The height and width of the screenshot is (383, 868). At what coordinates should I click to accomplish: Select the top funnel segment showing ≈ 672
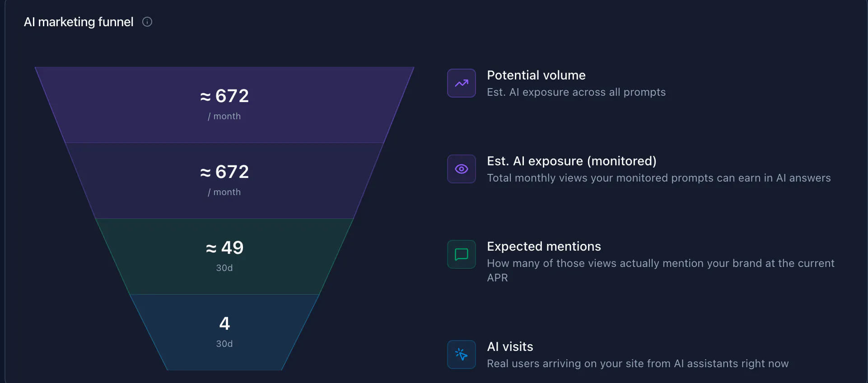click(x=224, y=105)
